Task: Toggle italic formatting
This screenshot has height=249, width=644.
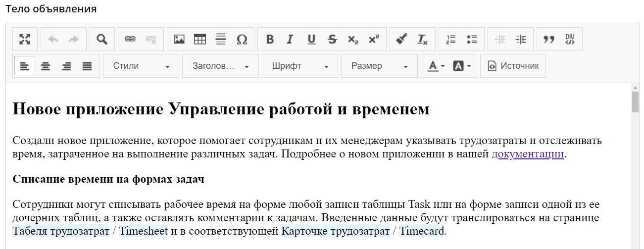Action: tap(291, 40)
